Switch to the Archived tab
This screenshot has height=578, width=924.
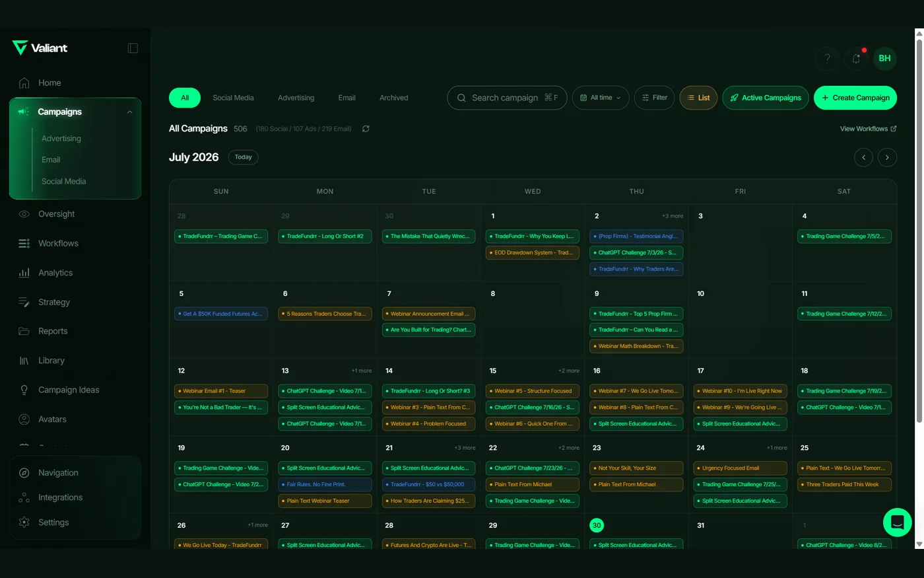click(x=393, y=98)
